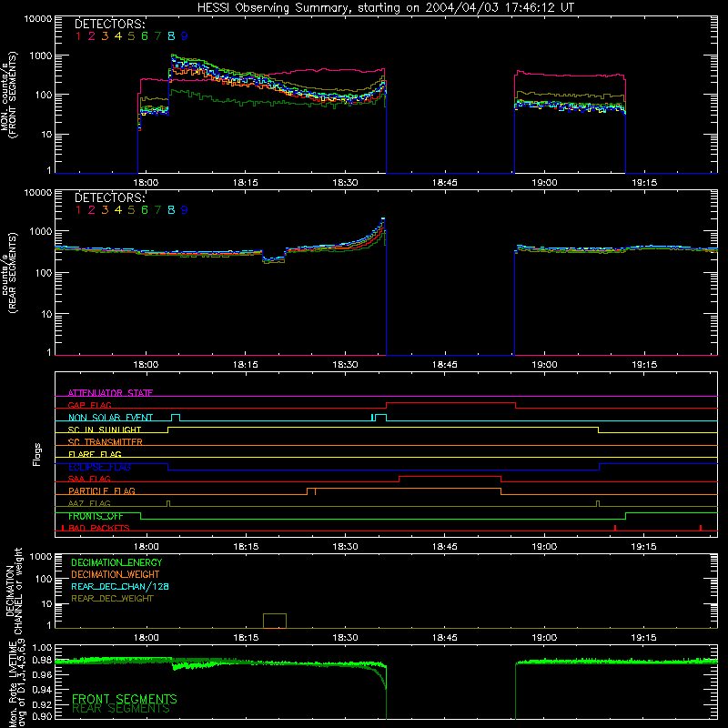Click the 1000 y-axis label on decimation plot
This screenshot has width=728, height=728.
[41, 557]
